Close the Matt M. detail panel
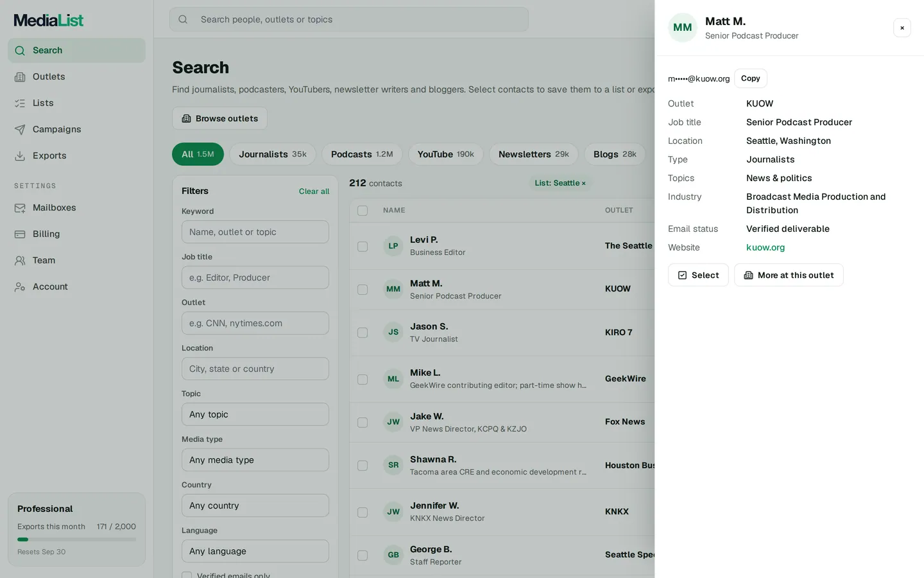The height and width of the screenshot is (578, 924). (902, 28)
